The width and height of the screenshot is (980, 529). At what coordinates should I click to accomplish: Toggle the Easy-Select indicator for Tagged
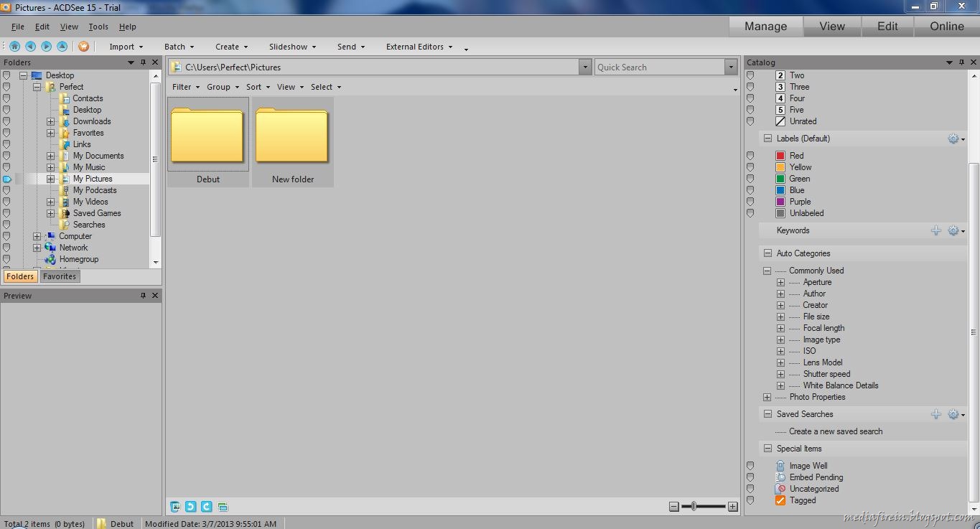(x=750, y=500)
